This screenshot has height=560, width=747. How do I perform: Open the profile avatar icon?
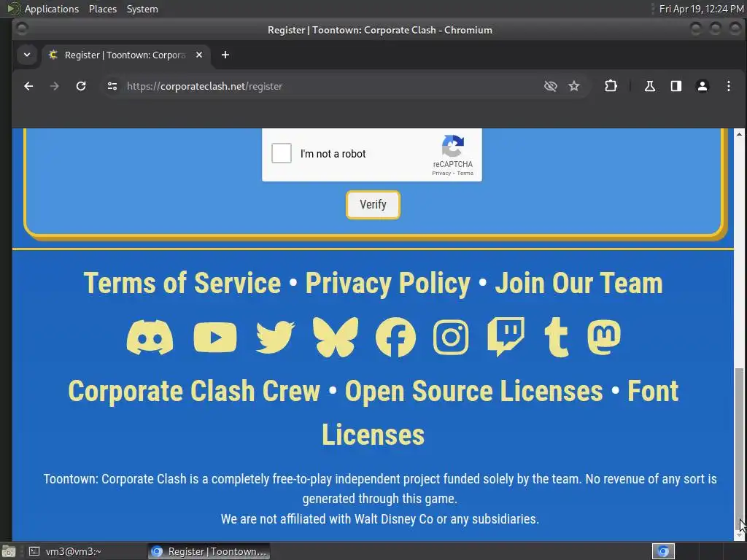click(703, 86)
